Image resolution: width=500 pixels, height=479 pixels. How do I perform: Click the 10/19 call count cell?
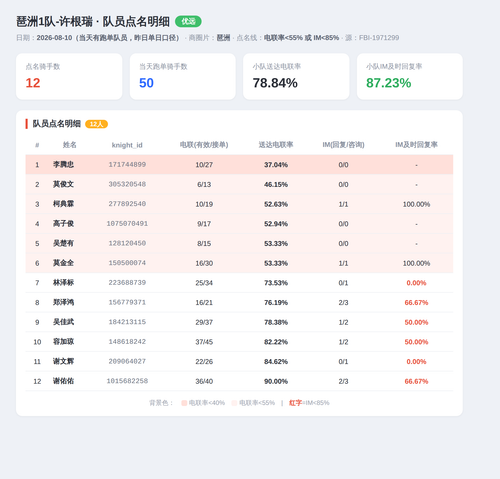[x=204, y=204]
